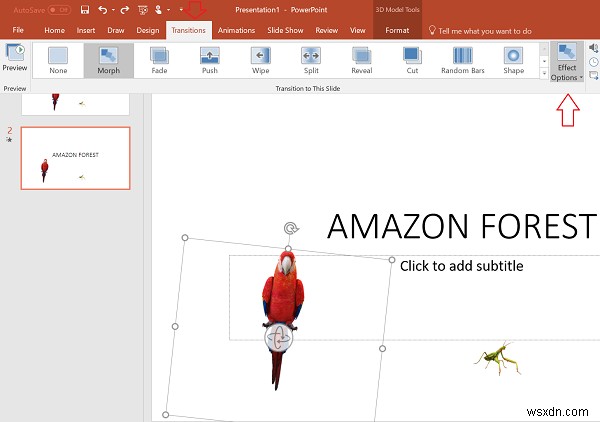Select None to remove transition
The width and height of the screenshot is (600, 422).
click(x=58, y=60)
